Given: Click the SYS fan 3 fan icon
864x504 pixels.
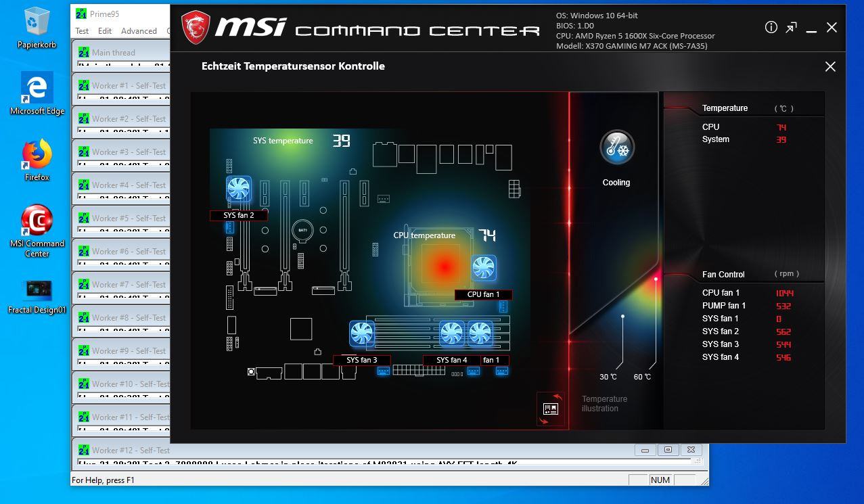Looking at the screenshot, I should click(x=362, y=334).
